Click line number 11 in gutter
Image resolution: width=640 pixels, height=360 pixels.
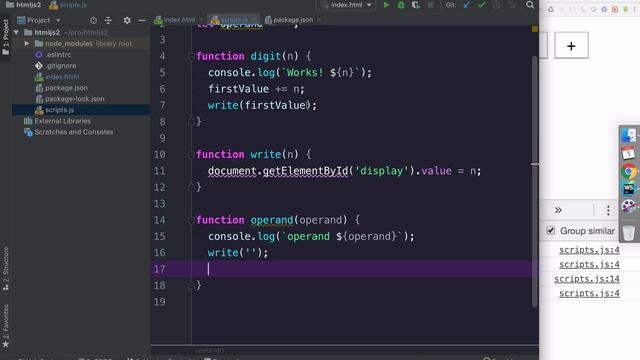tap(160, 171)
